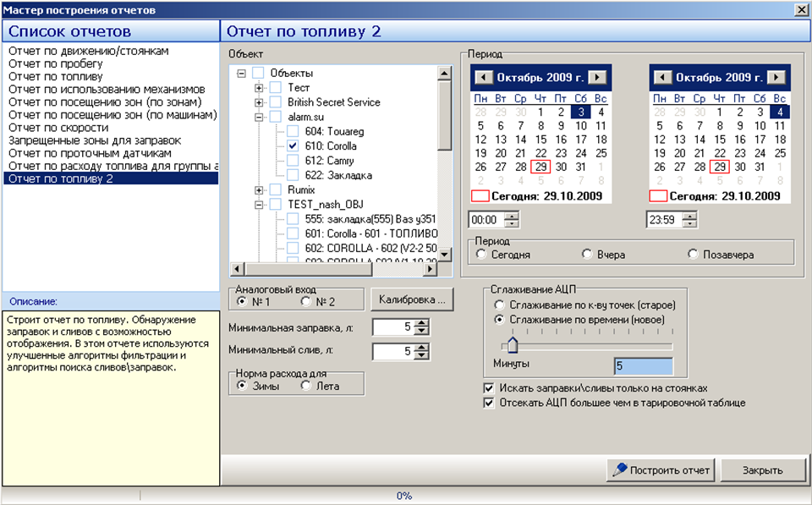Select smoothing by point count (old)
812x505 pixels.
(499, 305)
